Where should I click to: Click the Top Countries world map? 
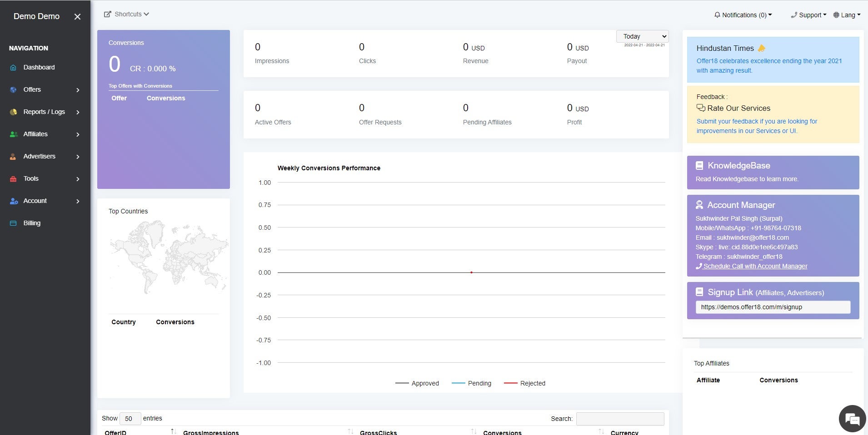point(168,257)
